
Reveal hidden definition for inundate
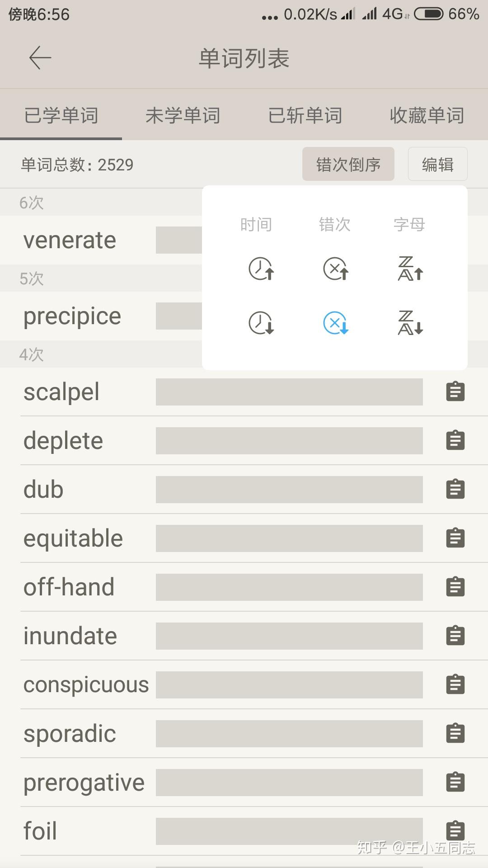point(289,636)
